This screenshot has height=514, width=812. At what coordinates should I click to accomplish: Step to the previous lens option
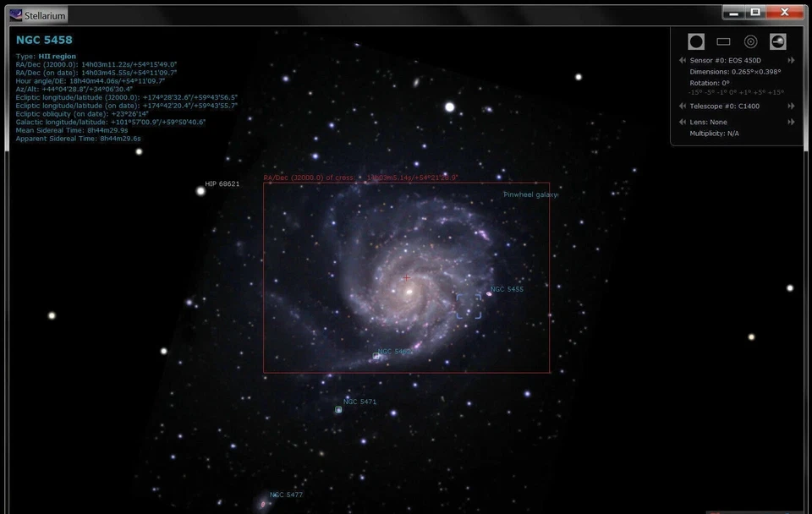(x=683, y=122)
